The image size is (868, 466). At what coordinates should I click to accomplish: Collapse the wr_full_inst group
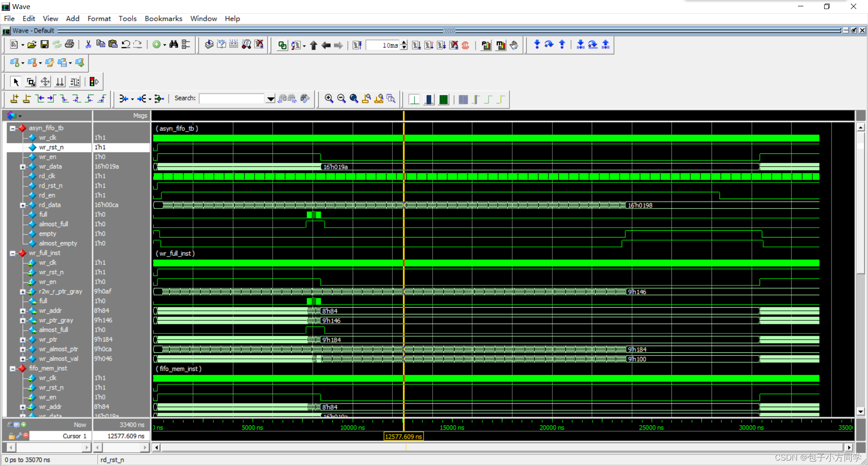coord(13,253)
